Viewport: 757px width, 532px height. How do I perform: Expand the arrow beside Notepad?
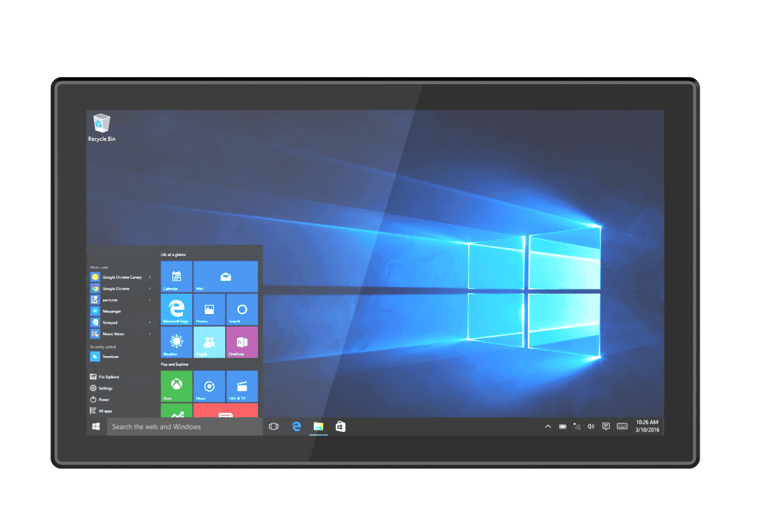click(x=149, y=322)
